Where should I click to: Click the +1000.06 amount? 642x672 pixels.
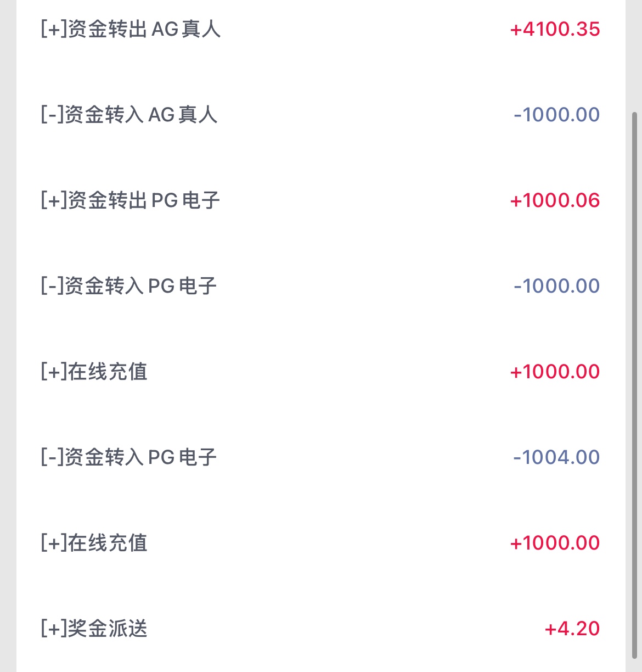pyautogui.click(x=555, y=200)
